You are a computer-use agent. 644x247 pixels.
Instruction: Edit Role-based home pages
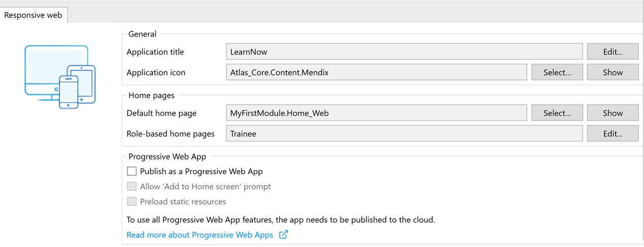click(x=612, y=134)
